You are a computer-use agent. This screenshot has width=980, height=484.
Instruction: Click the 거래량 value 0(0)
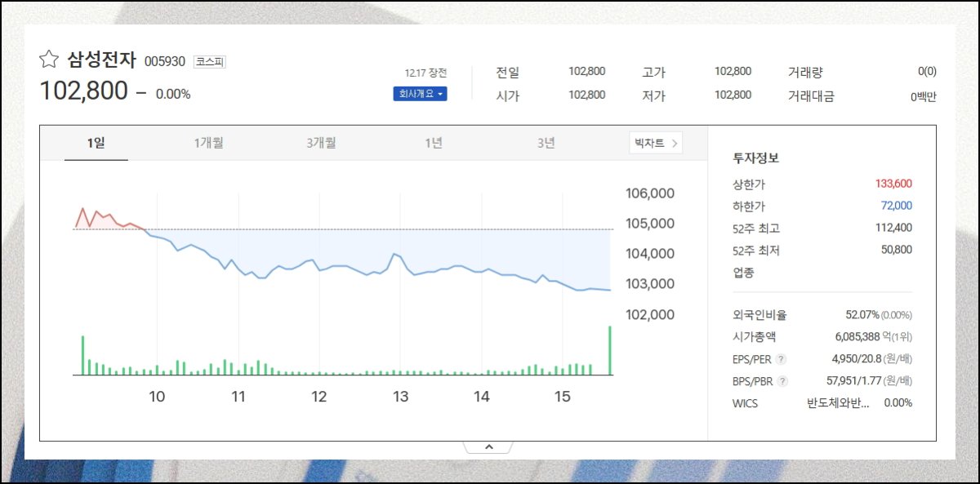pos(927,72)
